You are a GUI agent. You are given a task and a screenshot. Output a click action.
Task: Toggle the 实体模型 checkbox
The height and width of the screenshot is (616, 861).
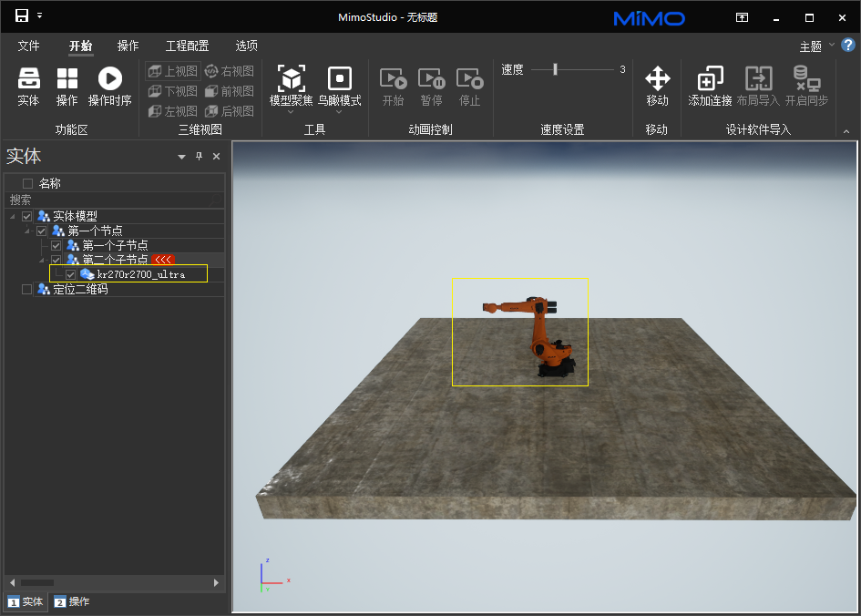pos(26,216)
